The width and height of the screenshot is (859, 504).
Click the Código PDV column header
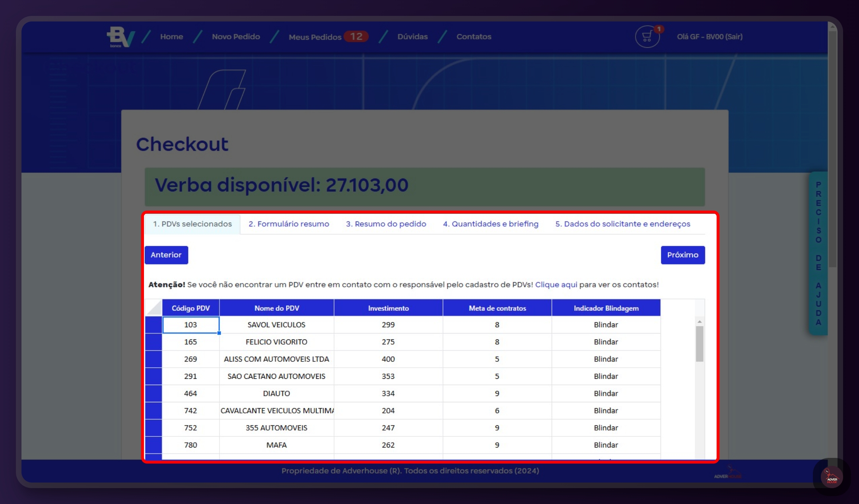(190, 308)
